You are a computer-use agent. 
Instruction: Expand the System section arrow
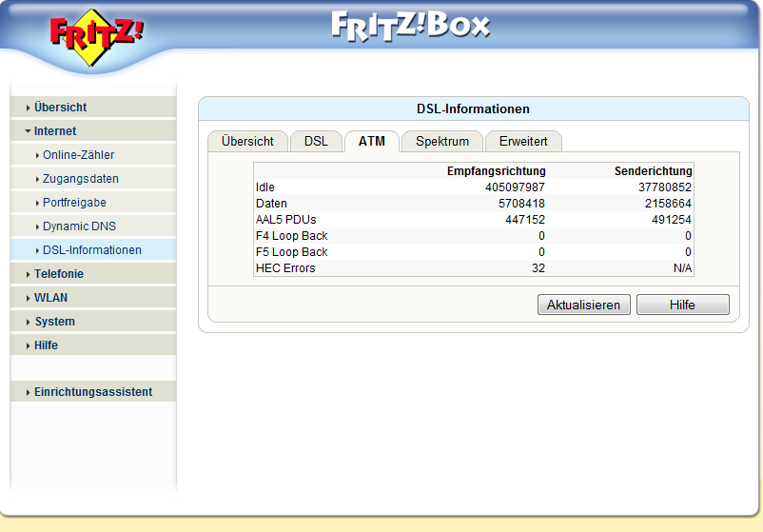pyautogui.click(x=29, y=323)
